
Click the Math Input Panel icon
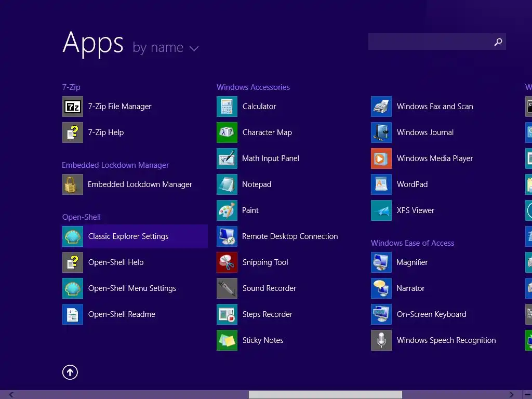pos(227,158)
